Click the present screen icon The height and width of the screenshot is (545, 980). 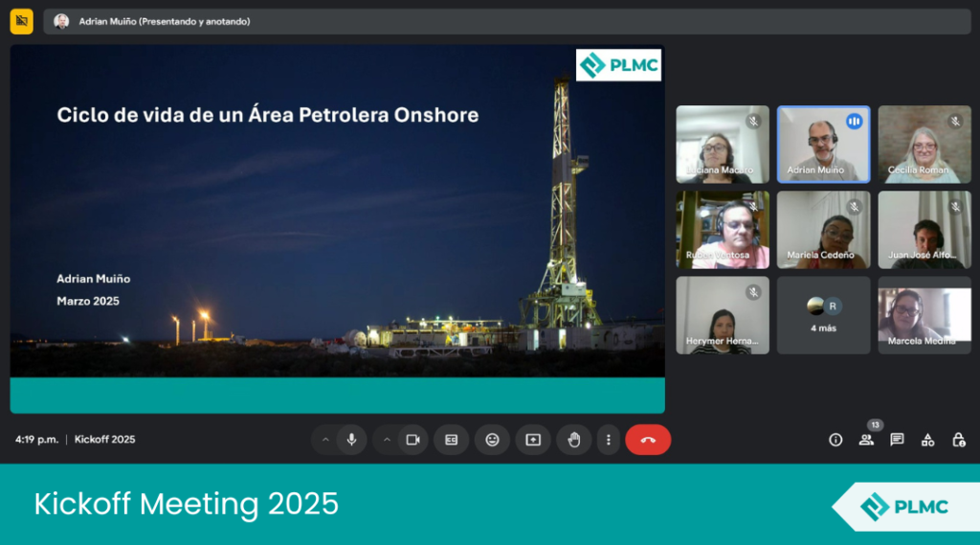[x=533, y=440]
